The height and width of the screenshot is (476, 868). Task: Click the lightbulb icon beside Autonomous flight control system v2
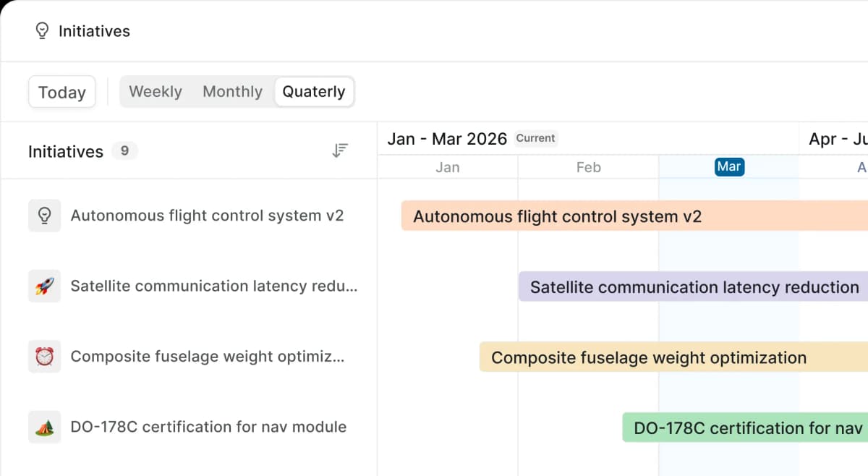point(44,215)
